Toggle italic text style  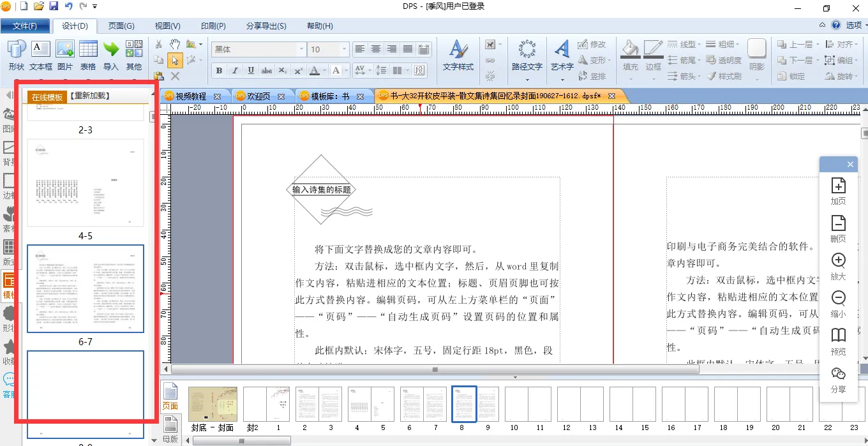(x=235, y=70)
